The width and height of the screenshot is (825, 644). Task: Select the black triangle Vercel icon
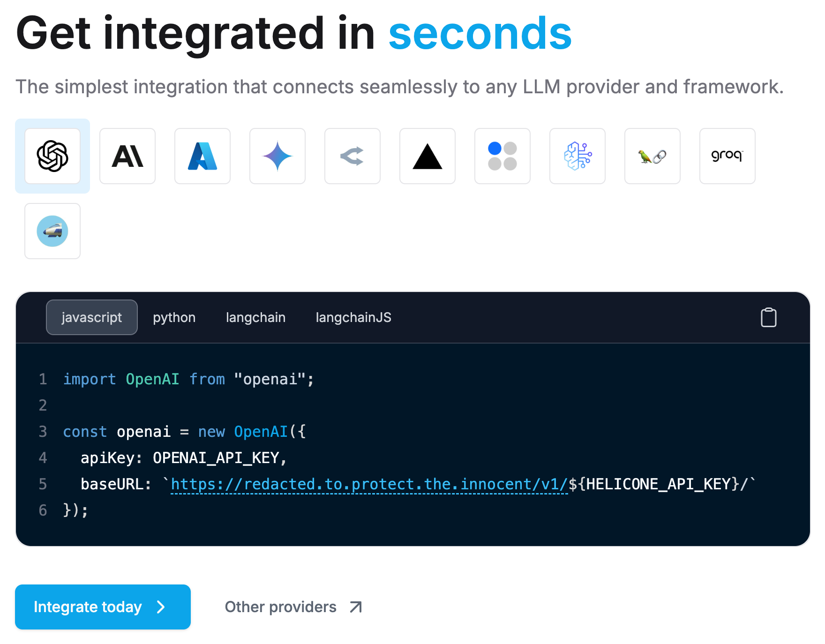point(427,156)
